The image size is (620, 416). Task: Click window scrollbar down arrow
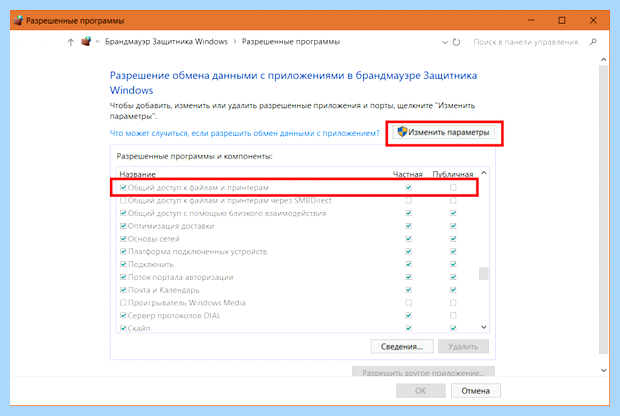coord(603,371)
